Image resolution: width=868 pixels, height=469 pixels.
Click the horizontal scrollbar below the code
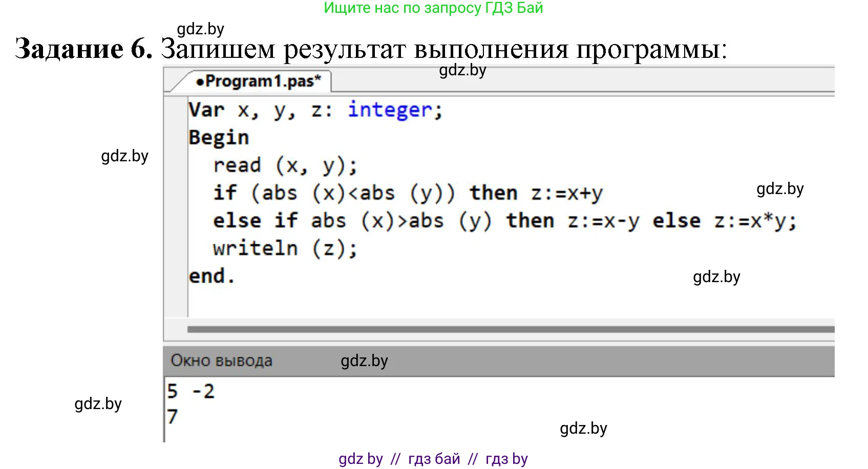510,329
